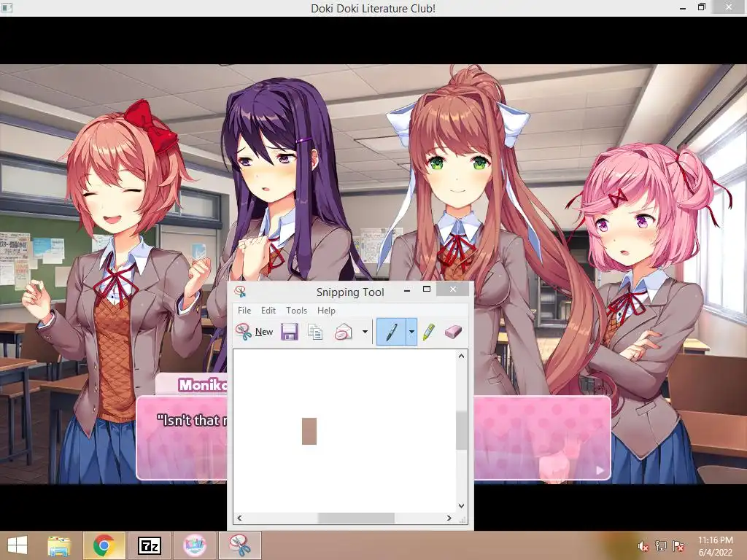This screenshot has width=747, height=560.
Task: Minimize the Snipping Tool window
Action: tap(407, 290)
